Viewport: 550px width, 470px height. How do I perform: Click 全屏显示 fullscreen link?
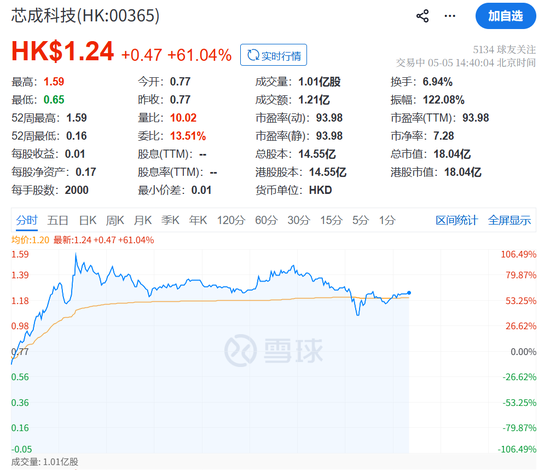tap(509, 220)
